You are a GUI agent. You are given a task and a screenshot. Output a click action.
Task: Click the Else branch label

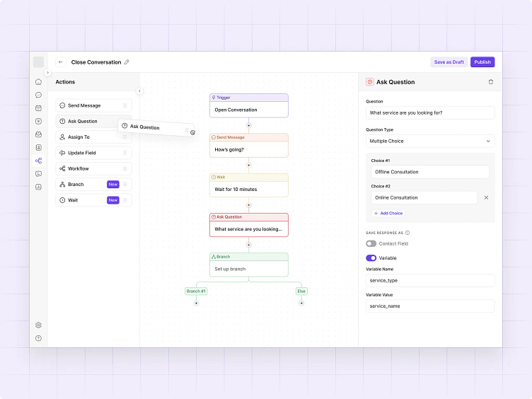pos(301,291)
